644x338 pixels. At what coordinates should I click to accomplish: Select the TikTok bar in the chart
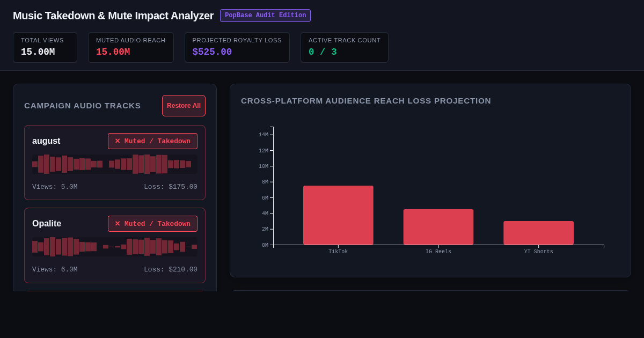pyautogui.click(x=338, y=215)
